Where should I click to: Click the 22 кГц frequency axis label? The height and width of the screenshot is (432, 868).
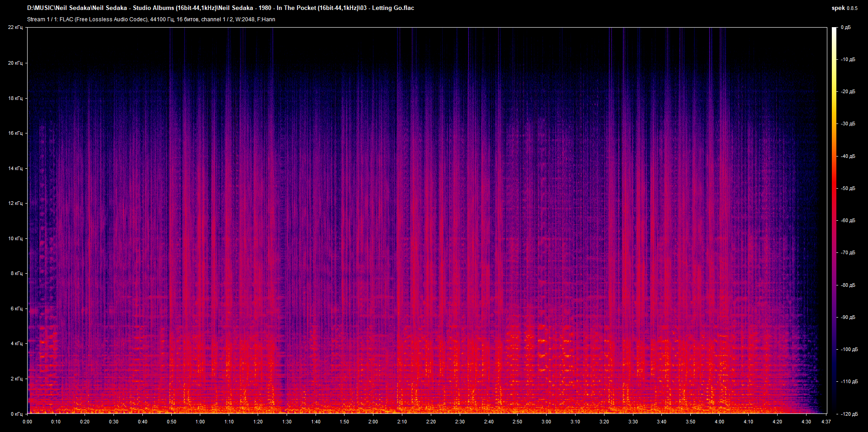coord(15,28)
